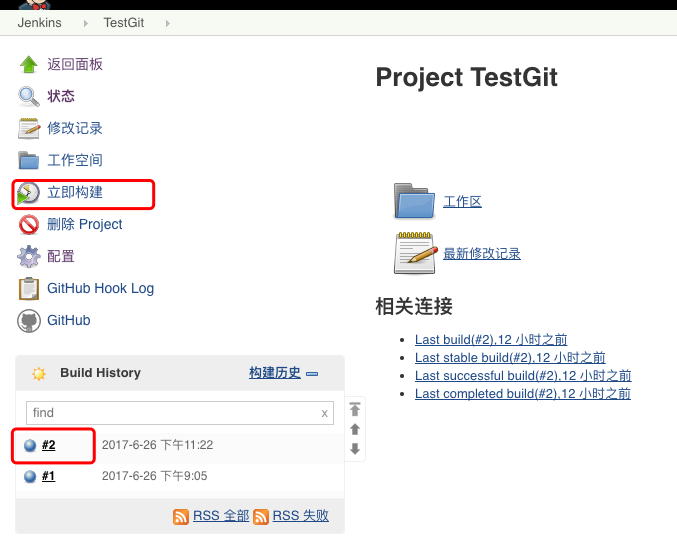Open the Last build(#2) link

point(491,340)
